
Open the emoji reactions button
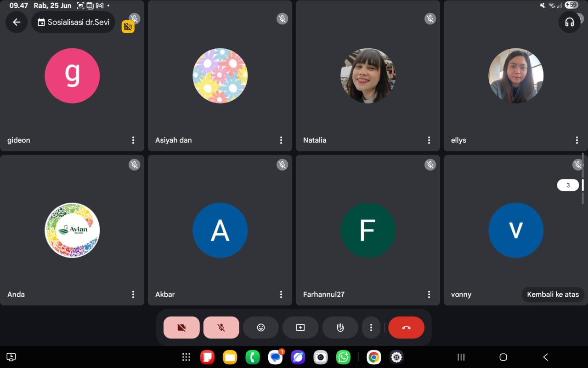coord(260,328)
